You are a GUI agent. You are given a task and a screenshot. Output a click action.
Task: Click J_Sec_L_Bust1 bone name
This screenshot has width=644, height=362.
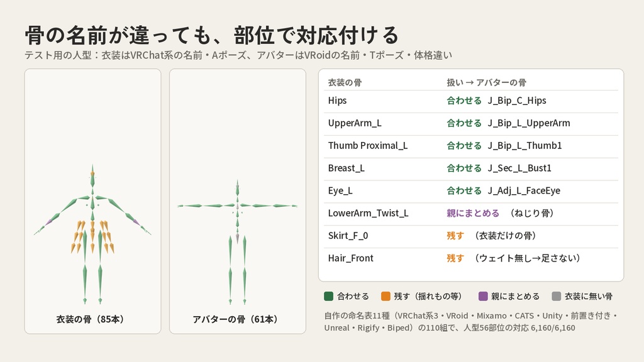[x=519, y=168]
